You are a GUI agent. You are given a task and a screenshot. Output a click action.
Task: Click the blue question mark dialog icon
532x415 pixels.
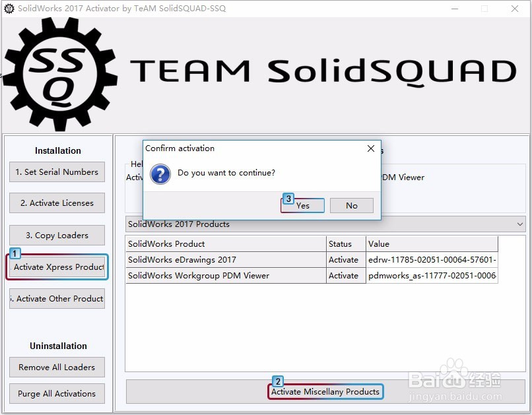click(x=160, y=174)
